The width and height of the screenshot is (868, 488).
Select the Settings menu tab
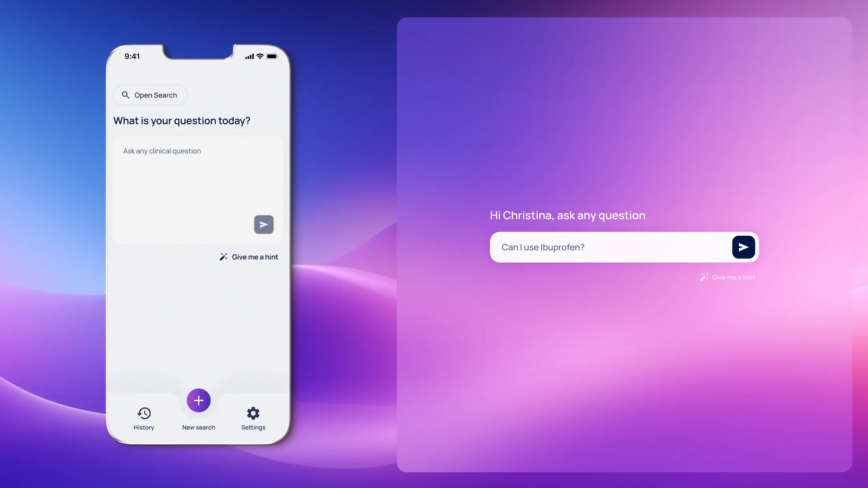tap(253, 417)
